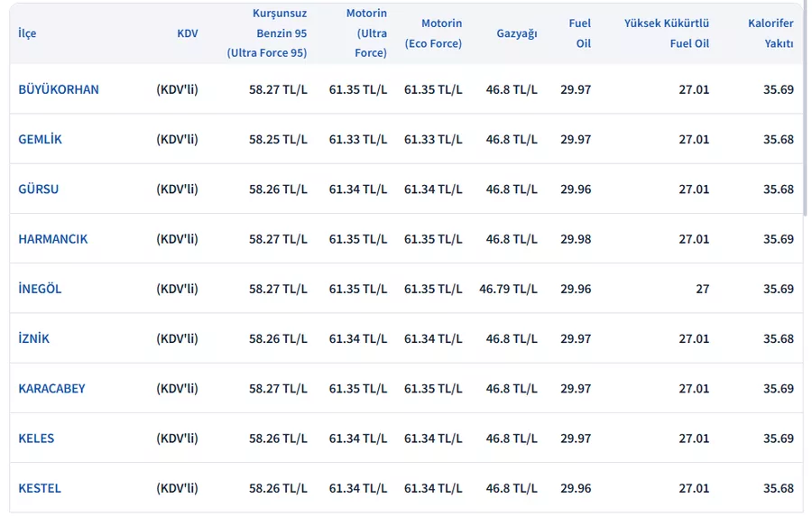Click the İlçe column header
Viewport: 812px width, 517px height.
[x=27, y=33]
